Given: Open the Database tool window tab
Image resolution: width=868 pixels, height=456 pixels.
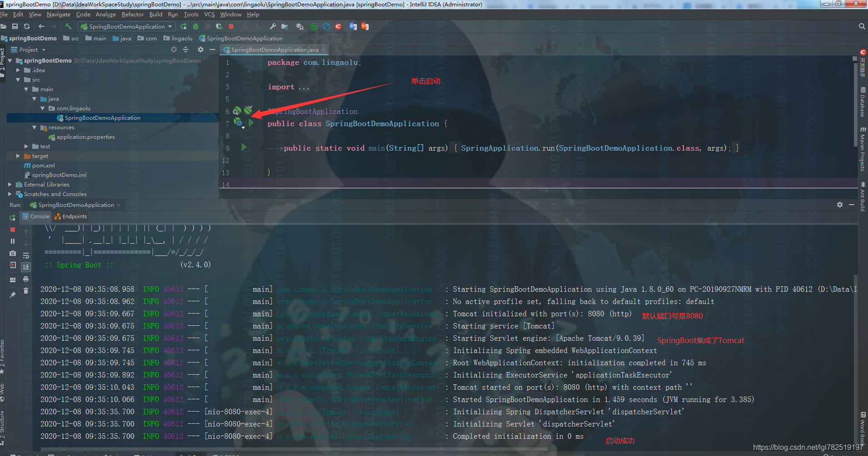Looking at the screenshot, I should pyautogui.click(x=863, y=102).
